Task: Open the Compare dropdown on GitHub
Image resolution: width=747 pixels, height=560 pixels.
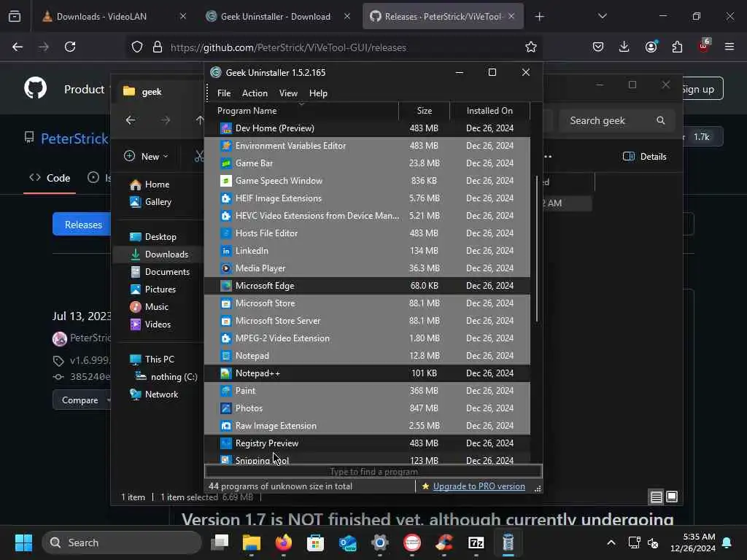Action: pos(81,400)
